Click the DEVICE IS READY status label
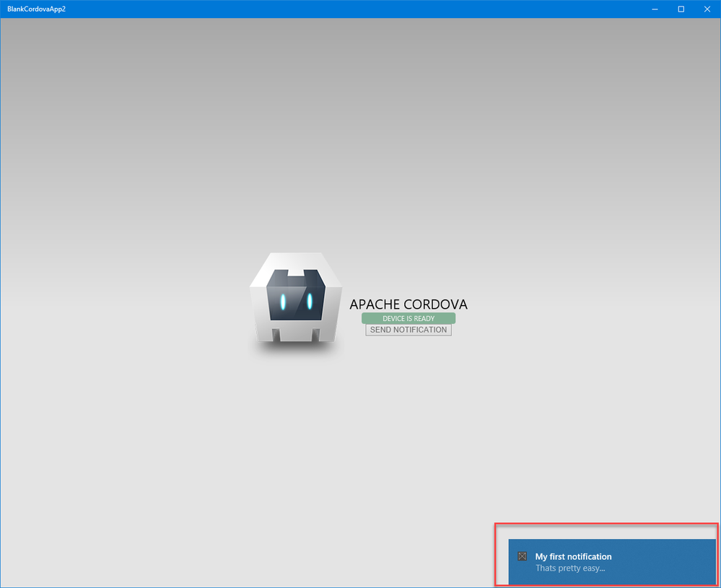The height and width of the screenshot is (588, 721). tap(408, 318)
